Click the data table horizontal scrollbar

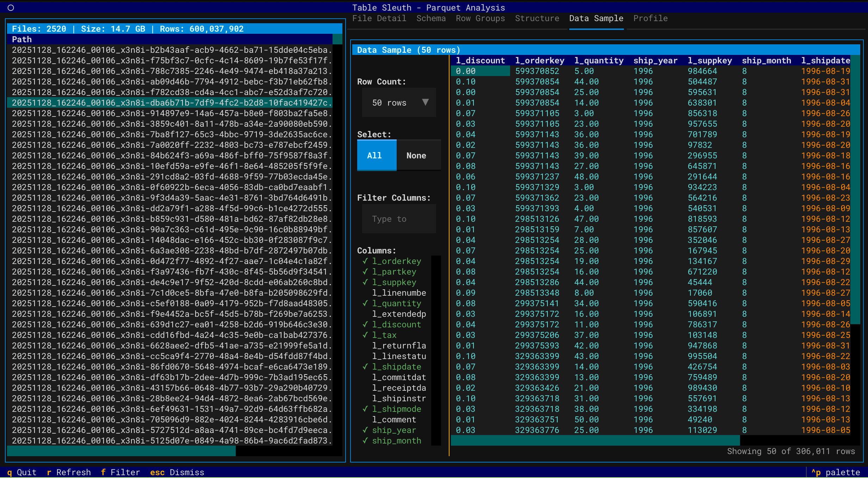point(595,440)
